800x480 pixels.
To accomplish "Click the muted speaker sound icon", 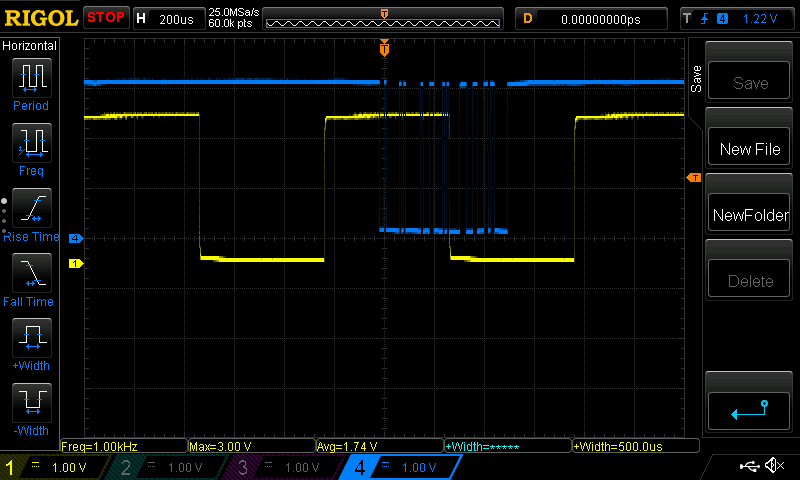I will click(x=774, y=465).
